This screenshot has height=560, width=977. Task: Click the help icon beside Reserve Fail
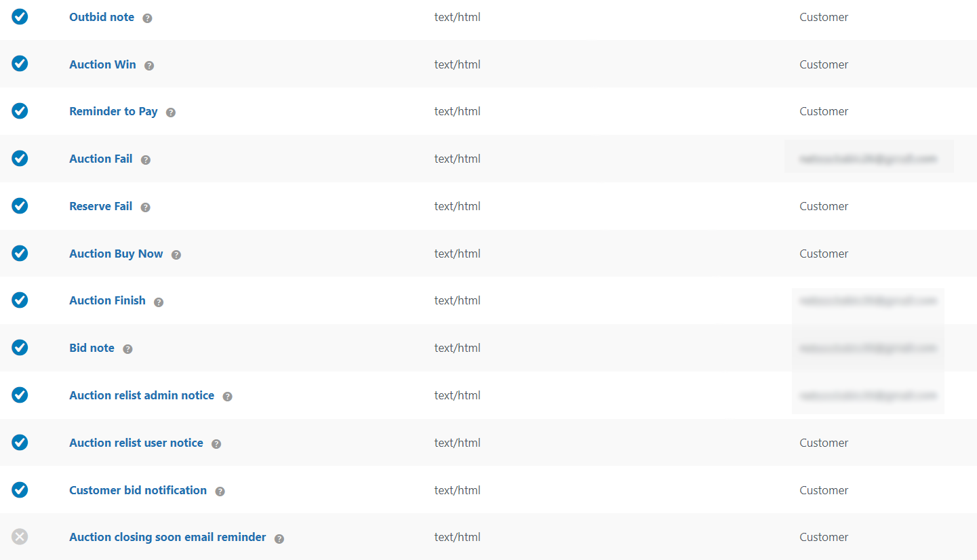(x=144, y=207)
